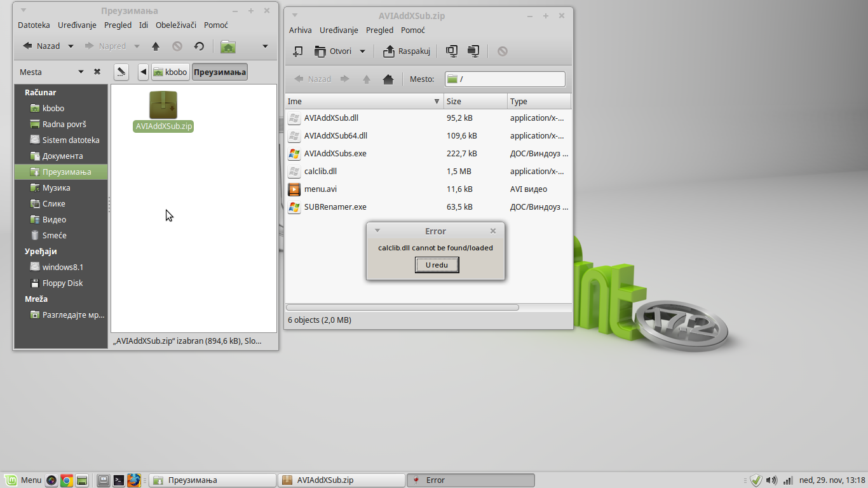Click the stop icon in archive manager toolbar

coord(503,51)
